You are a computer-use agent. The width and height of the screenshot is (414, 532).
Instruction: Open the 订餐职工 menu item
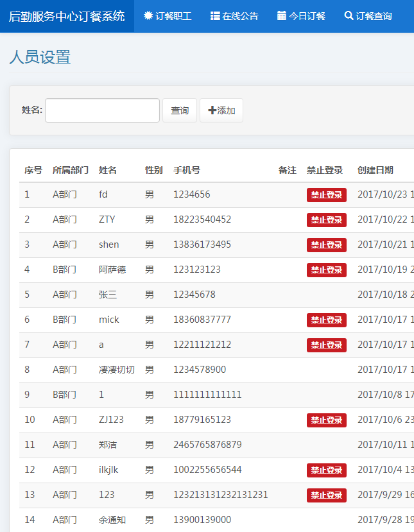[168, 16]
